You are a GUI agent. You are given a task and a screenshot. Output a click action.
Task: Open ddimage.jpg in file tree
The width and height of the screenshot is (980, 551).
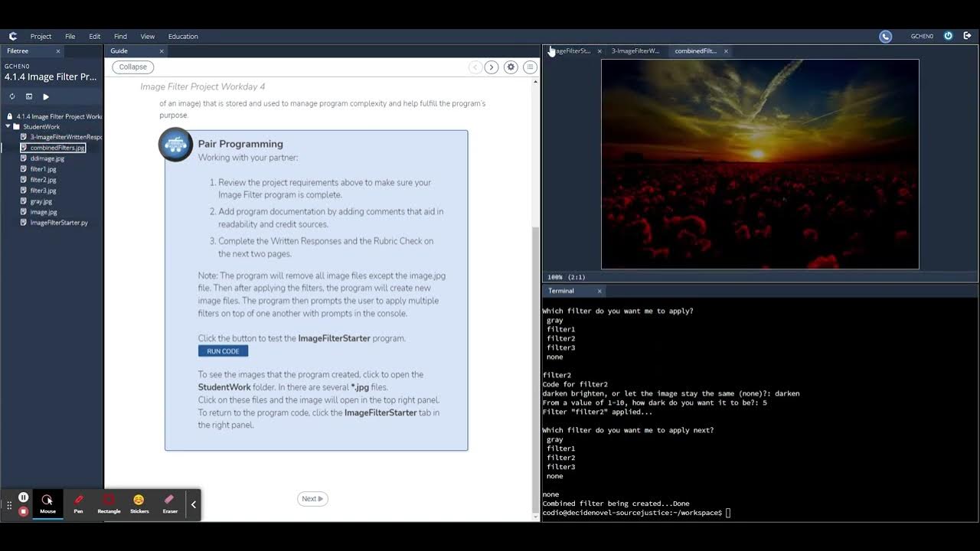47,158
